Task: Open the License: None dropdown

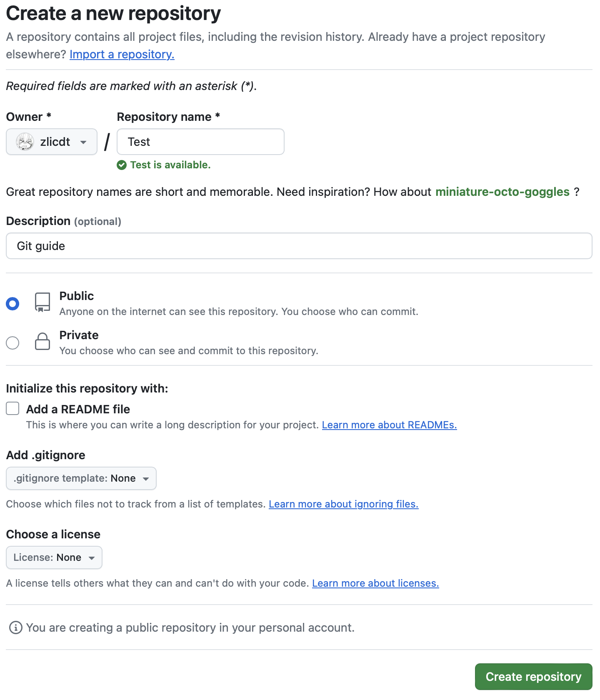Action: coord(54,557)
